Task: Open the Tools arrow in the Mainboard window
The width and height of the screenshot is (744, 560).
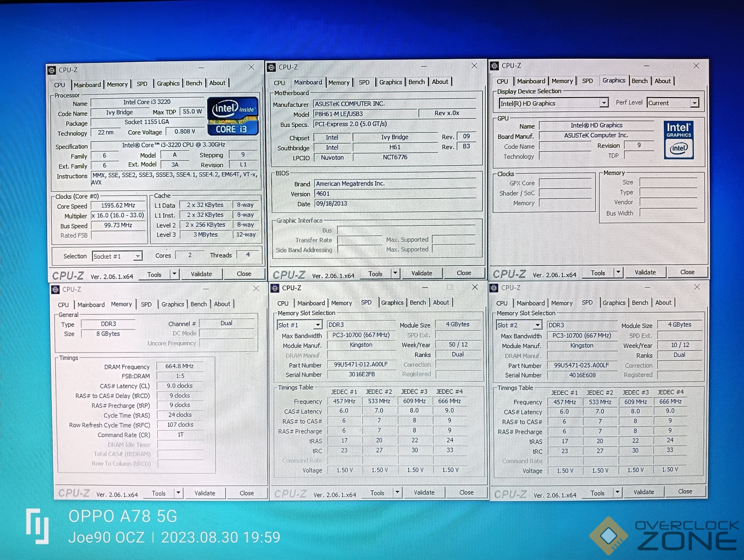Action: point(395,273)
